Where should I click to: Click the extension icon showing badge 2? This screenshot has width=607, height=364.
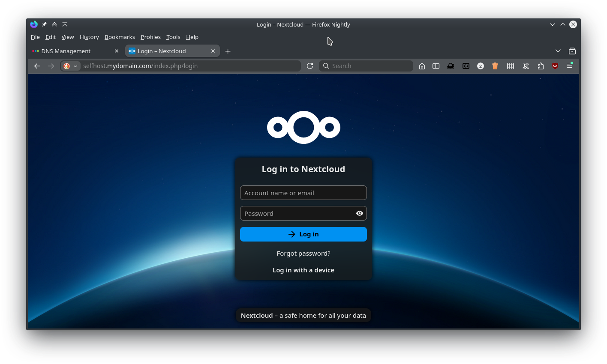pyautogui.click(x=481, y=66)
